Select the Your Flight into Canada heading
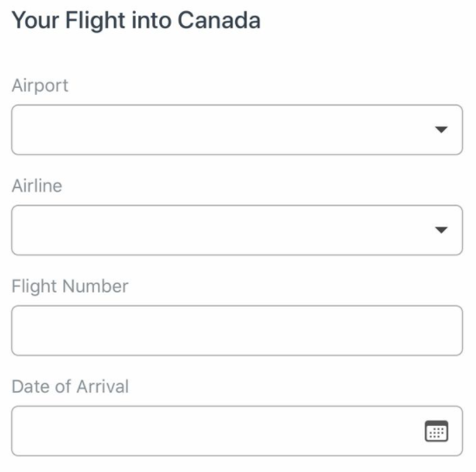This screenshot has height=472, width=476. [136, 21]
